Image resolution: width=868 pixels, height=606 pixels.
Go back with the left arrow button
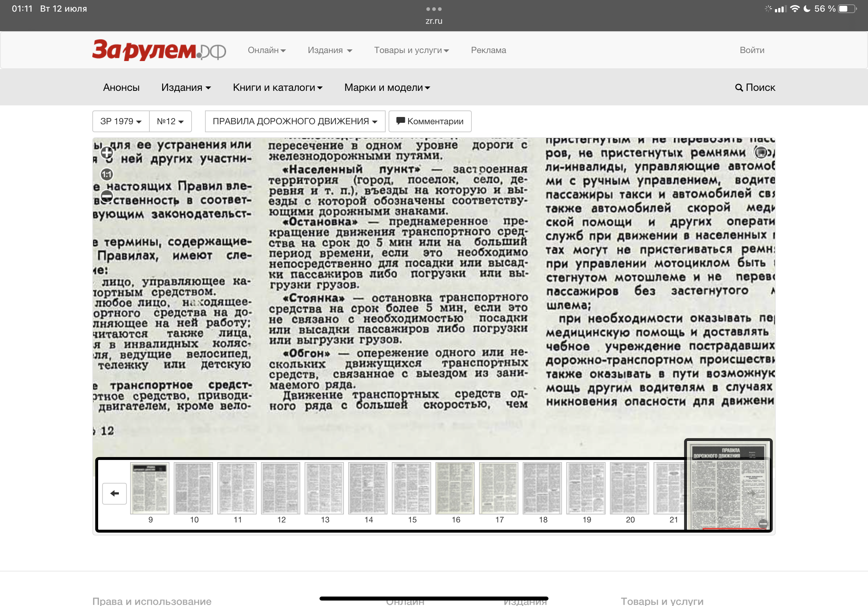[x=114, y=493]
